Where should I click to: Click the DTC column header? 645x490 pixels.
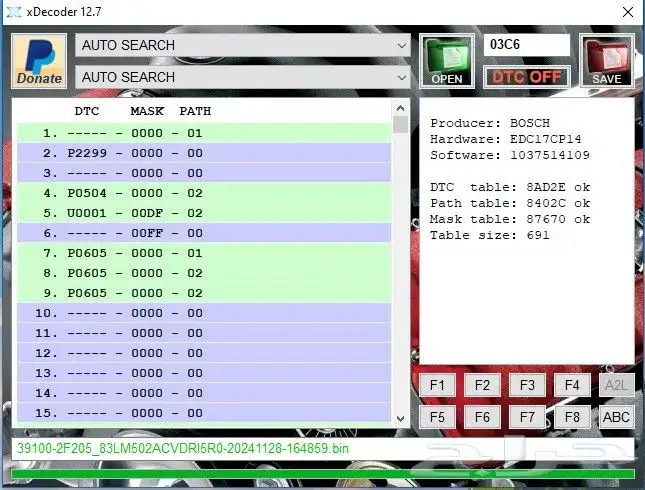point(87,111)
